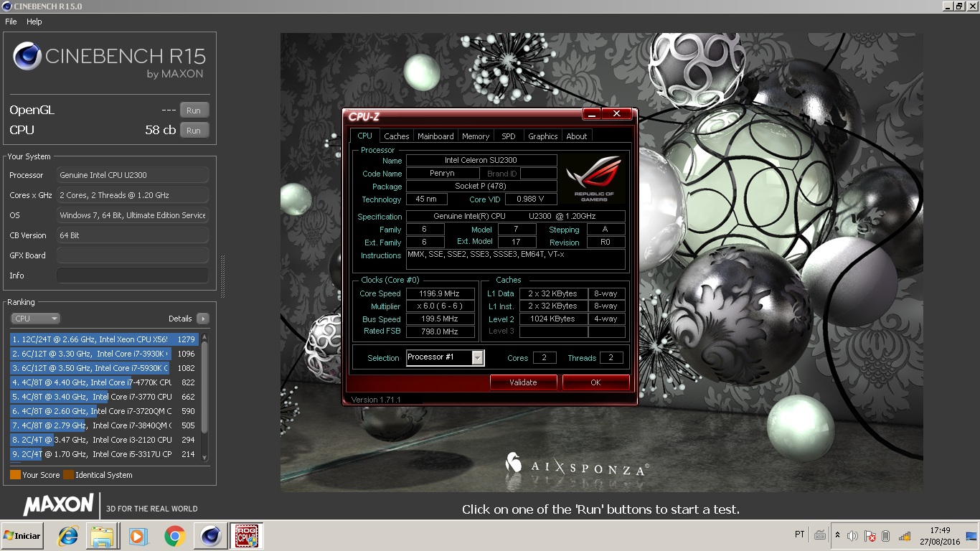Switch to About tab in CPU-Z
The image size is (980, 551).
click(x=577, y=136)
